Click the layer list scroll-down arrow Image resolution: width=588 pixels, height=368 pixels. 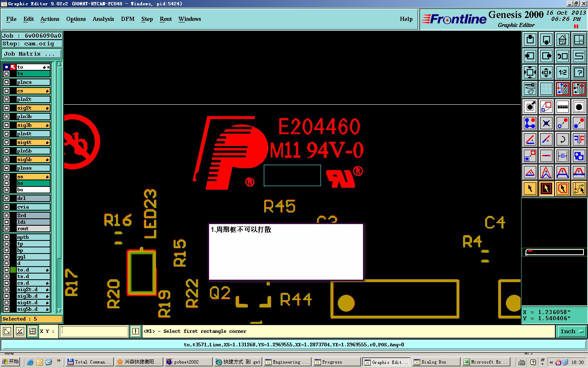pyautogui.click(x=59, y=310)
